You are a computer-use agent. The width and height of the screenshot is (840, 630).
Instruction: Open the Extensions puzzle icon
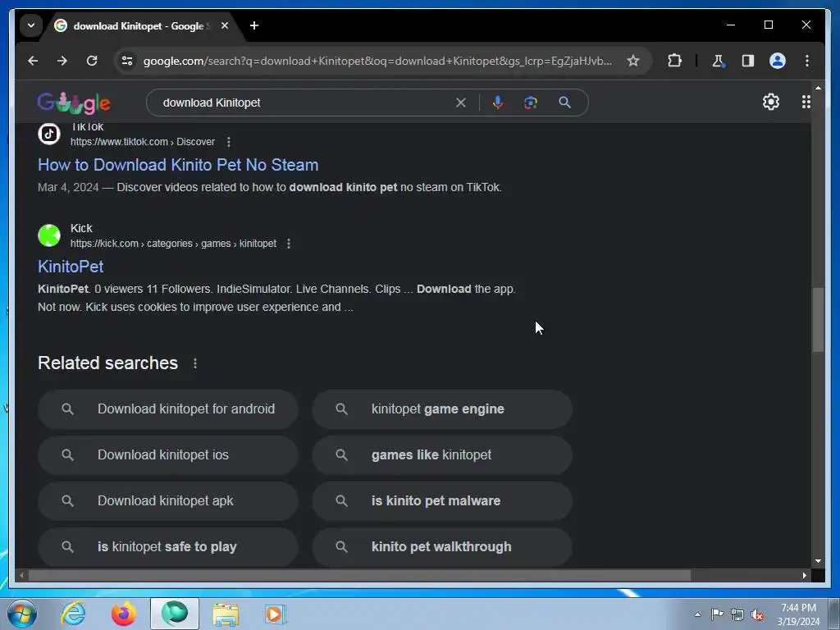674,61
